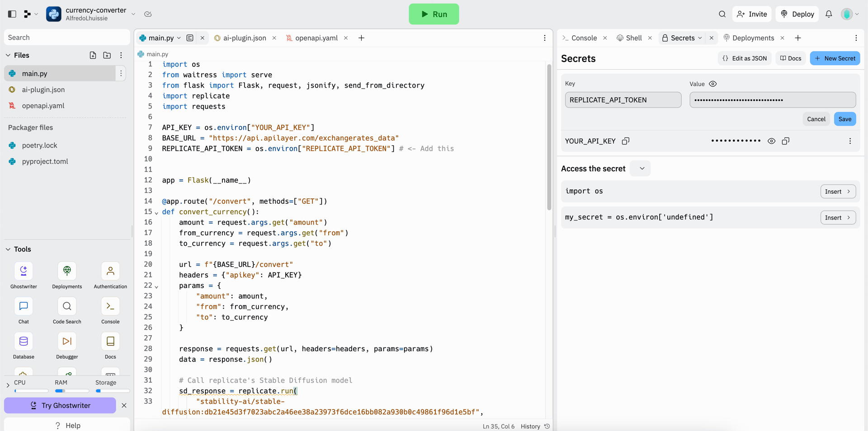The width and height of the screenshot is (868, 431).
Task: Expand the resources usage panel beside CPU
Action: [8, 385]
